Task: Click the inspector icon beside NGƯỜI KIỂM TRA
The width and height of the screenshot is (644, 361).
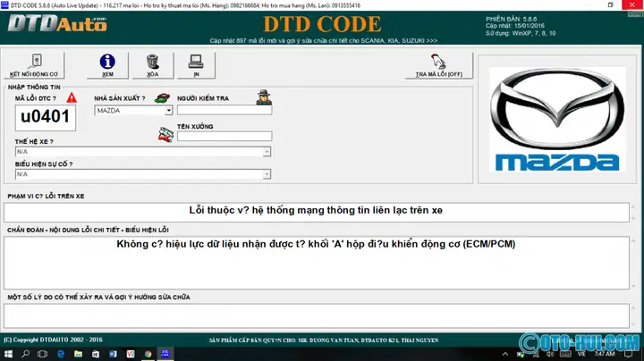Action: tap(263, 98)
